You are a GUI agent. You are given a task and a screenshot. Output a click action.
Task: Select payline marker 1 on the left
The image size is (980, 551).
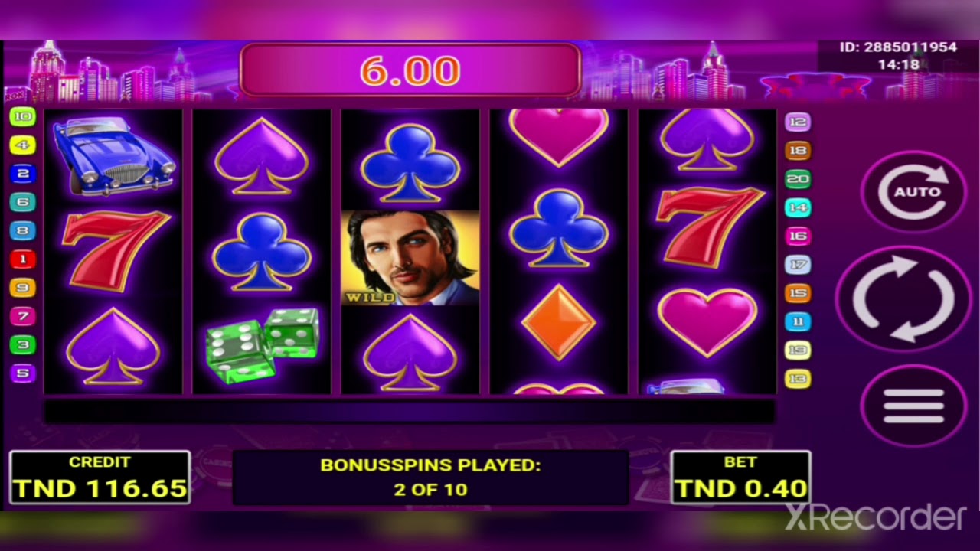(22, 259)
